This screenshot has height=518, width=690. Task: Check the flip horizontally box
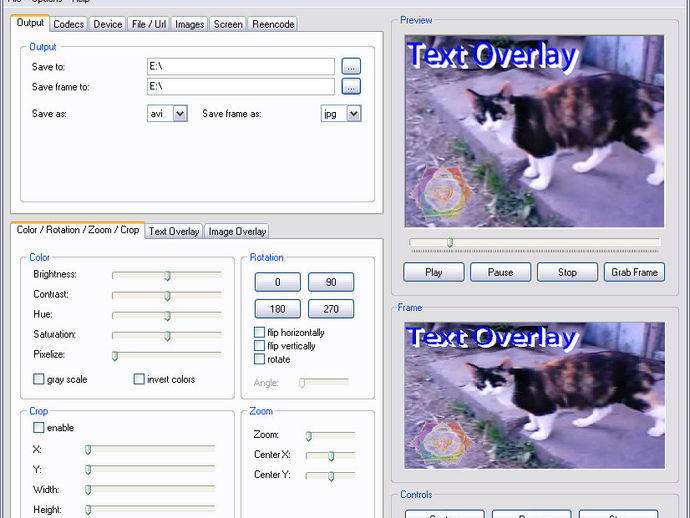coord(260,332)
